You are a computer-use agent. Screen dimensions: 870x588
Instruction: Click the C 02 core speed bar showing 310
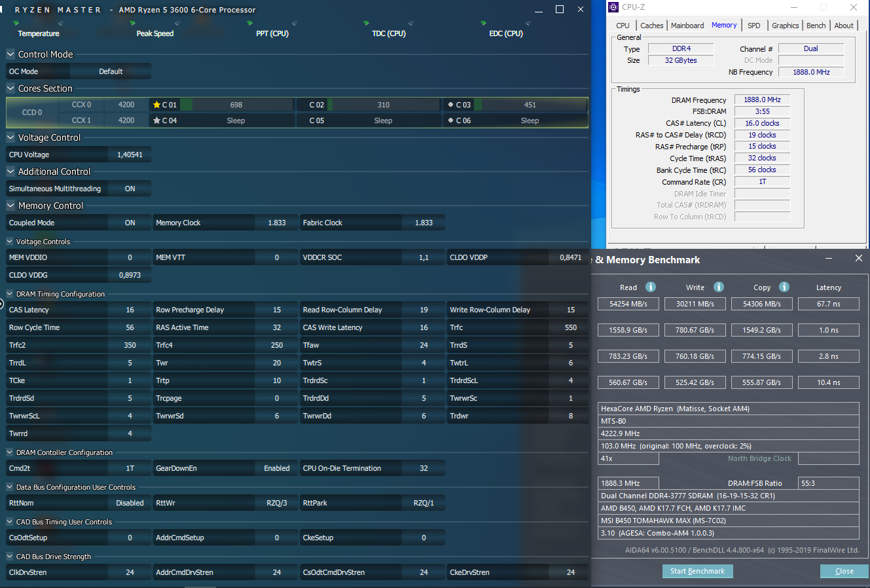[384, 105]
